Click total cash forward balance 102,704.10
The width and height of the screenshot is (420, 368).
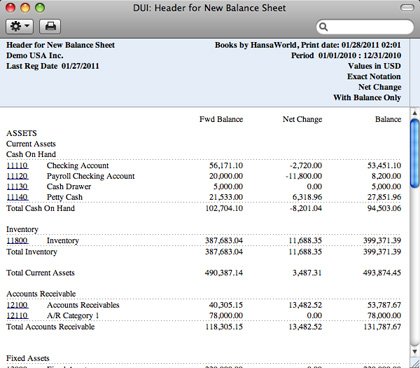click(224, 208)
